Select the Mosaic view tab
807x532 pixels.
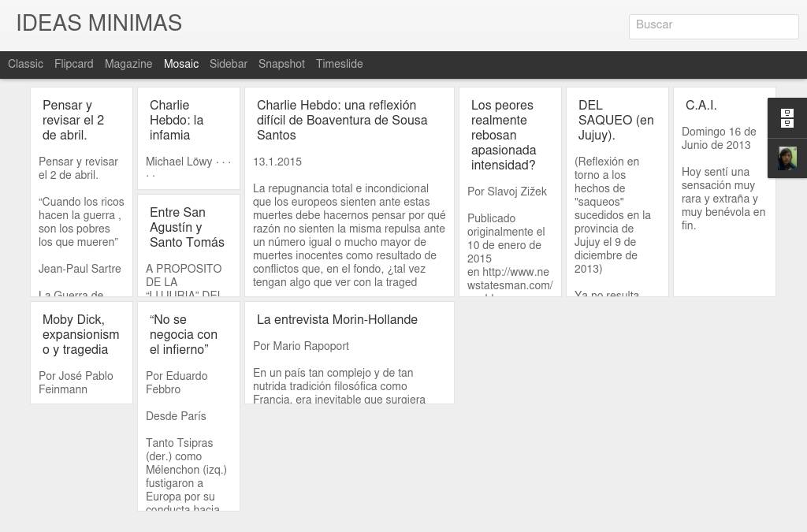click(x=181, y=65)
